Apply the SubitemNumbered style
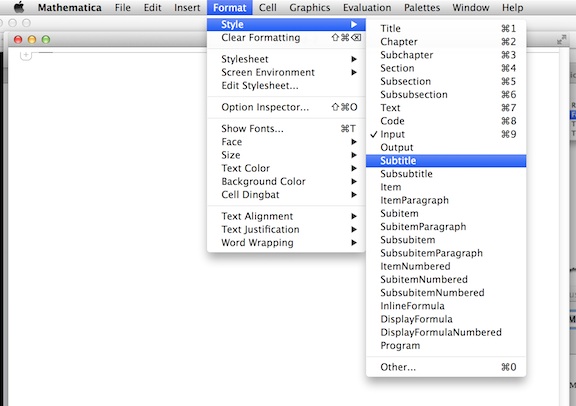The image size is (576, 406). tap(446, 280)
